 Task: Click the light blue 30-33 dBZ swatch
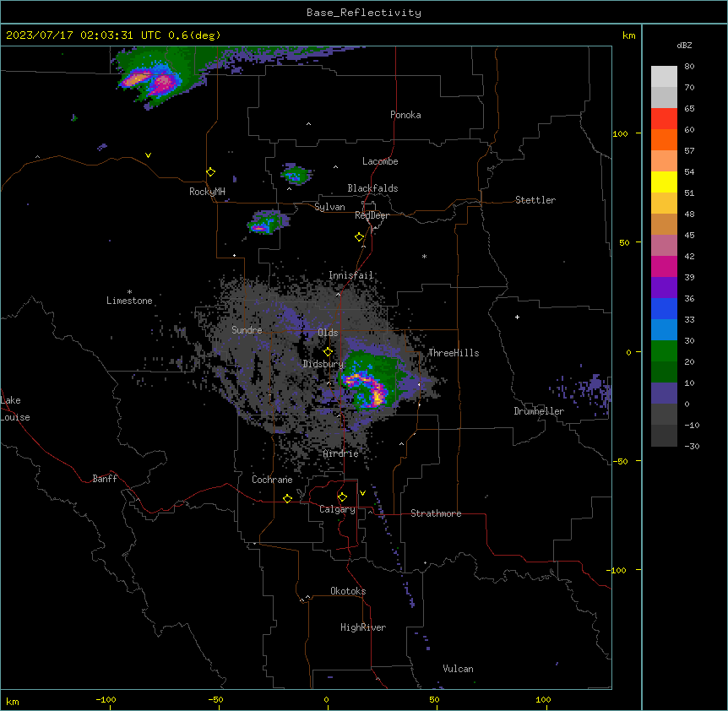(x=664, y=330)
